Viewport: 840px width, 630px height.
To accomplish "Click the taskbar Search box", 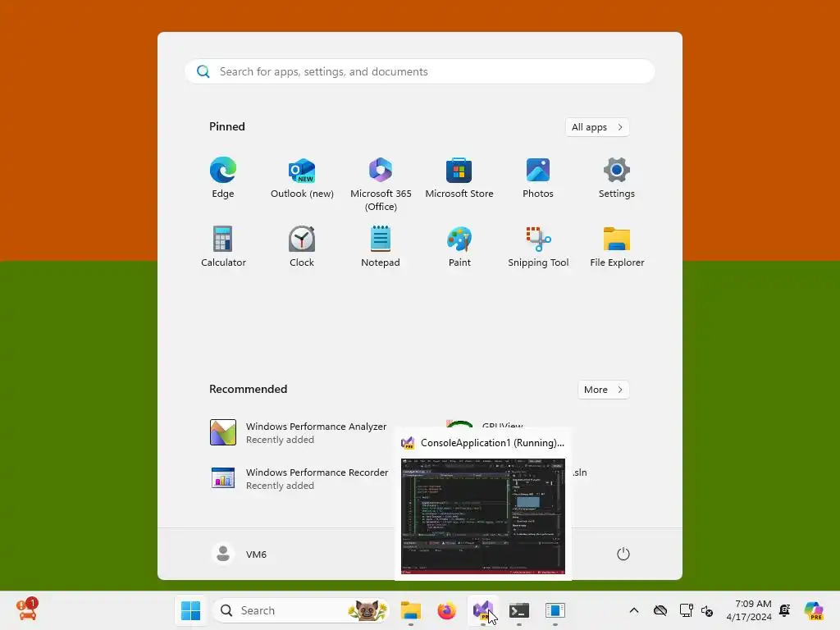I will [301, 610].
